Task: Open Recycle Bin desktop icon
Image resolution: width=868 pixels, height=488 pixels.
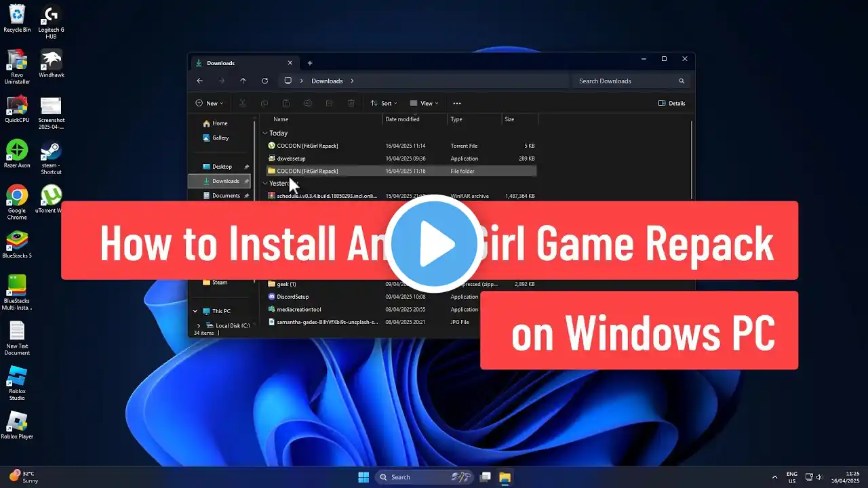Action: click(17, 18)
